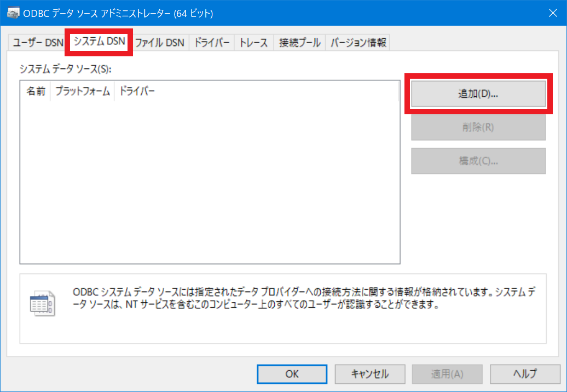The height and width of the screenshot is (392, 567).
Task: Close the ODBC administrator window
Action: (553, 13)
